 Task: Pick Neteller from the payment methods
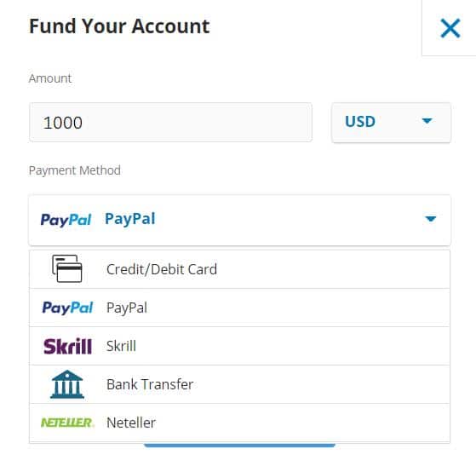(x=239, y=423)
